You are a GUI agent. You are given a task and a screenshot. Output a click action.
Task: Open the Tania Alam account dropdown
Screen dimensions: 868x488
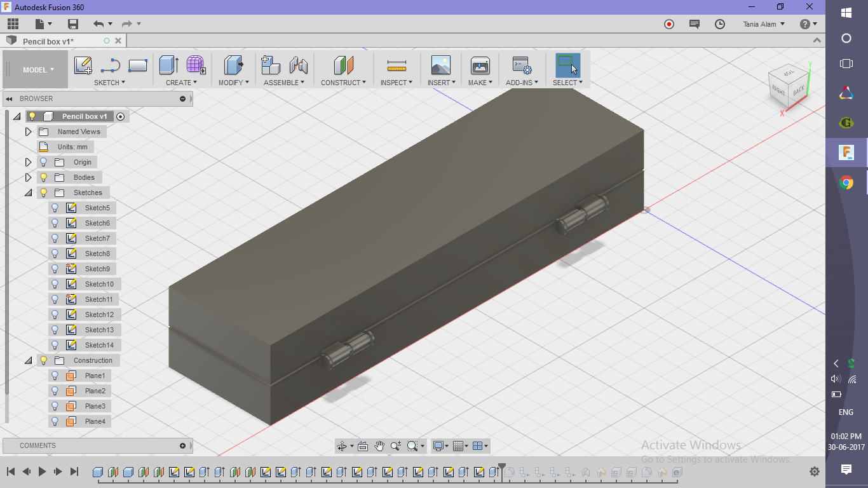[x=764, y=24]
